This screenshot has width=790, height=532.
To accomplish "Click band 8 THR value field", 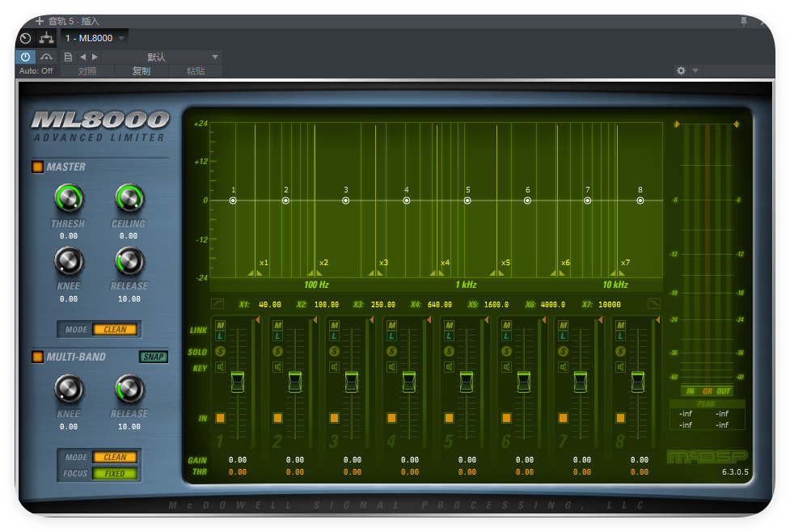I will pos(640,472).
